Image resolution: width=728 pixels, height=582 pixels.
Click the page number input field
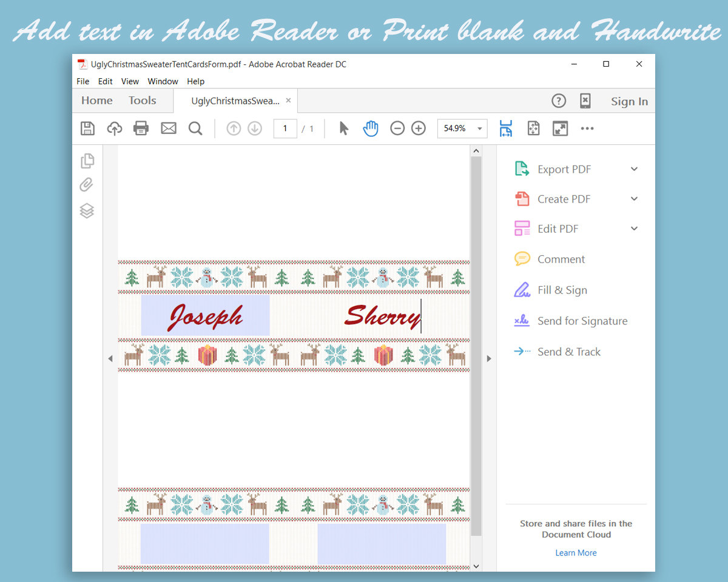coord(285,129)
